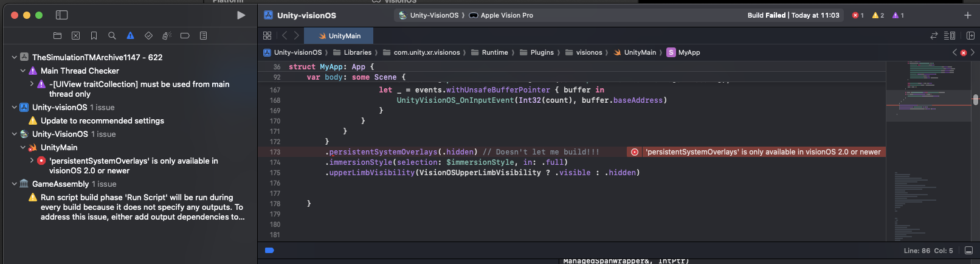
Task: Choose the Unity-VisionOS scheme
Action: click(429, 15)
